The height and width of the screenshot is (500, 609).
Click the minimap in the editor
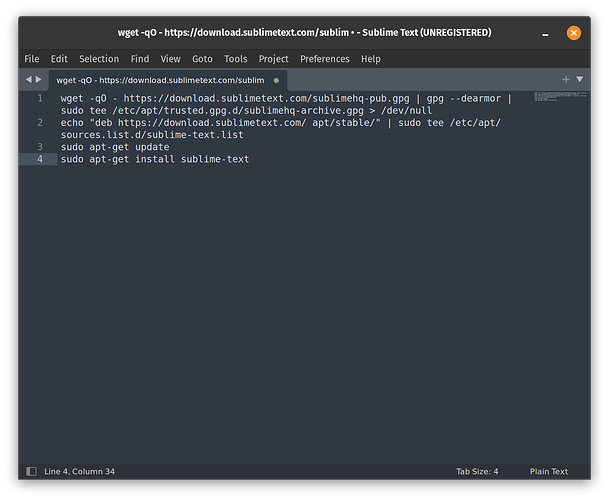coord(560,97)
